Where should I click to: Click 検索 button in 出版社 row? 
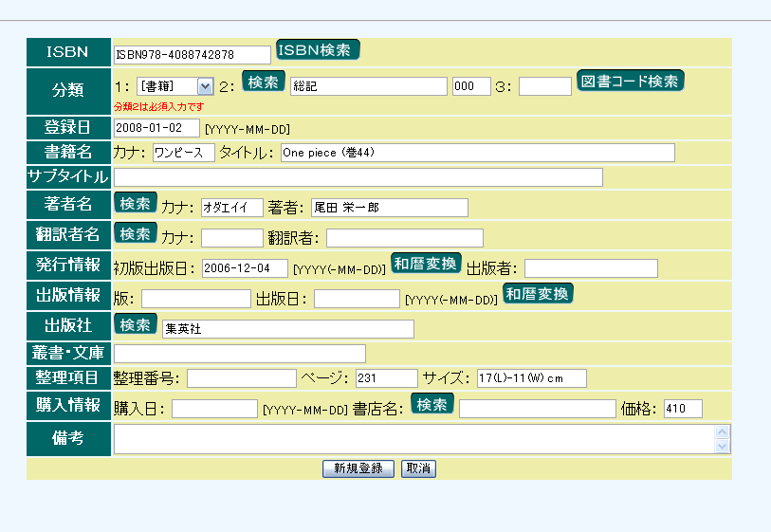tap(136, 324)
